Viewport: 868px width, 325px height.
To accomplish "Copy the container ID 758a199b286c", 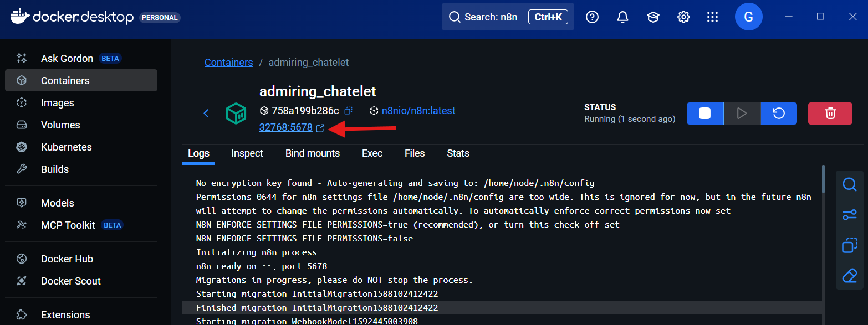I will tap(349, 111).
